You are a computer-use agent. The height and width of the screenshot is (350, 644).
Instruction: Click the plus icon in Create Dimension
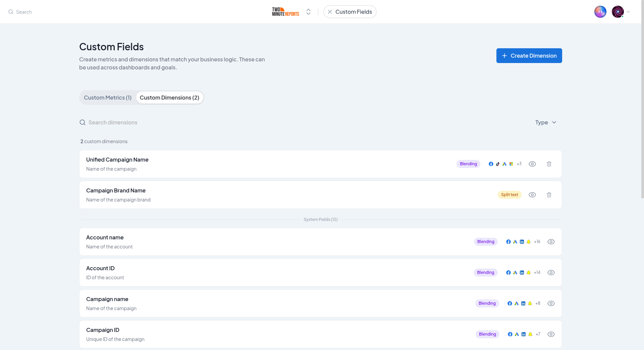tap(504, 56)
